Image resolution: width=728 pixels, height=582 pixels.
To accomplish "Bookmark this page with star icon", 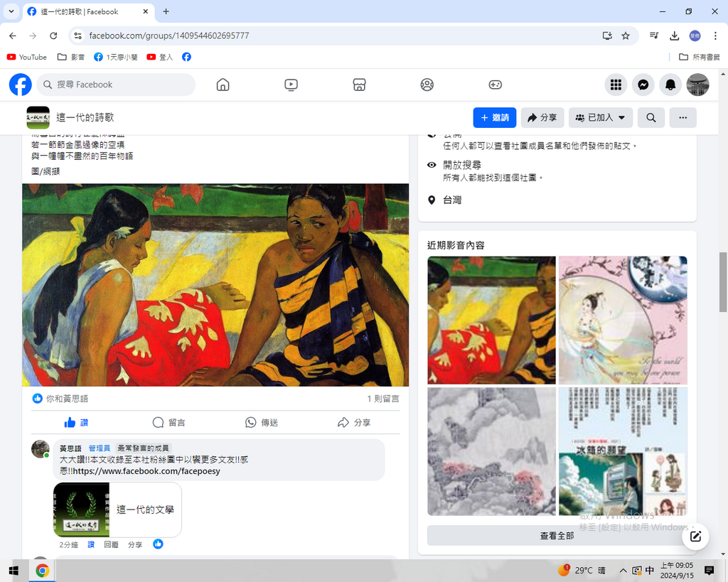I will [x=626, y=36].
